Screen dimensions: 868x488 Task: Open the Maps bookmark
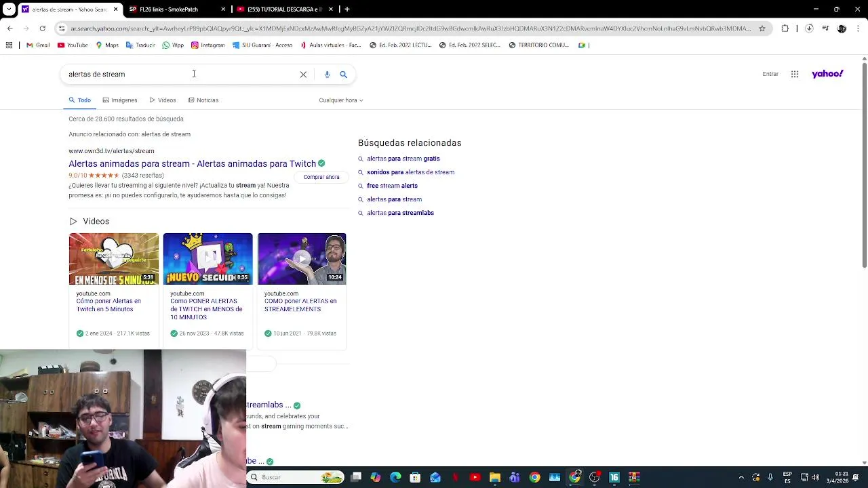click(x=107, y=45)
